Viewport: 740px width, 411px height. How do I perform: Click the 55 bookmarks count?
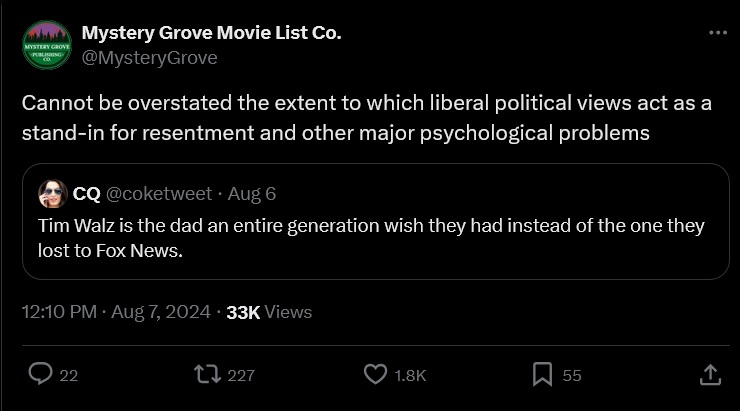(x=572, y=375)
